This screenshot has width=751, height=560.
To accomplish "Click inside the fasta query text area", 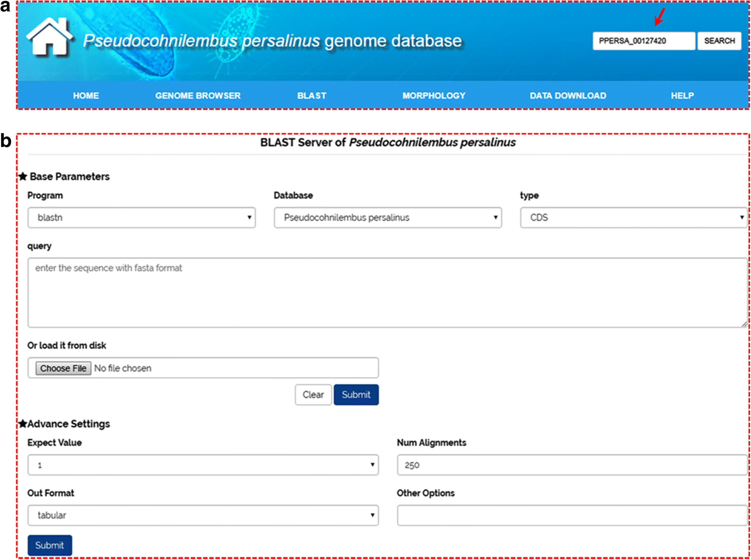I will click(x=388, y=293).
